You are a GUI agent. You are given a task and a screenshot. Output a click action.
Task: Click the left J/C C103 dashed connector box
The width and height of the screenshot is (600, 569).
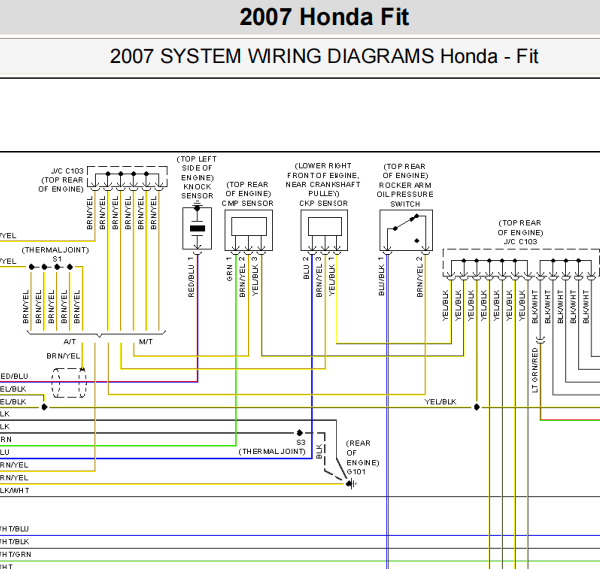pos(127,177)
